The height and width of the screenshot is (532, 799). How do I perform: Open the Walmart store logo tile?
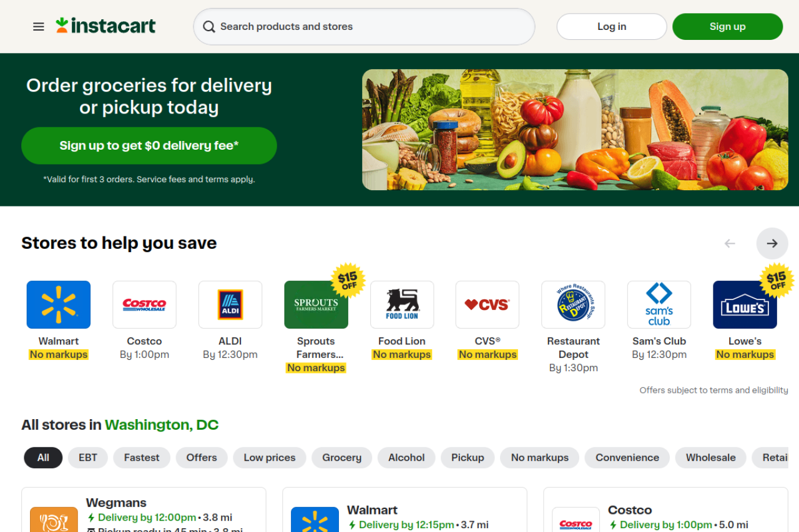(59, 304)
